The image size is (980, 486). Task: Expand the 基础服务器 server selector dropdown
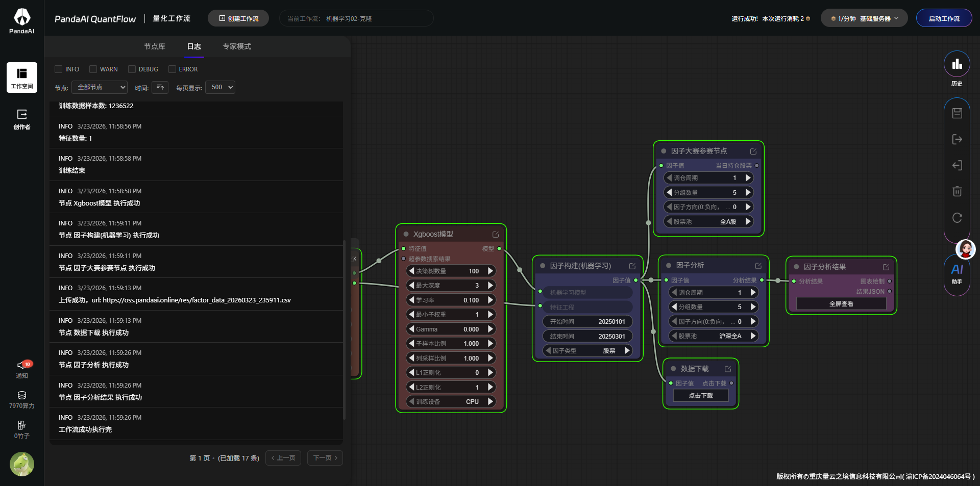[864, 18]
